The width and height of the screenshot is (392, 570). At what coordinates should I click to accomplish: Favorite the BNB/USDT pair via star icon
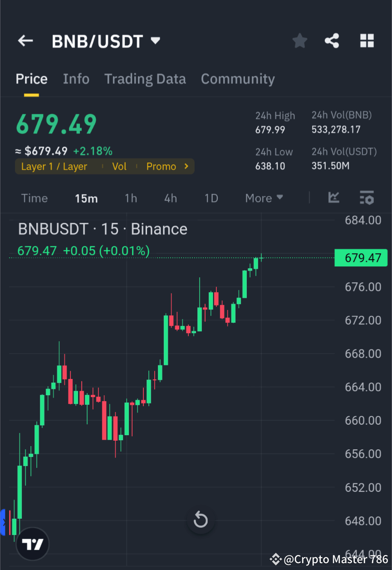click(299, 40)
